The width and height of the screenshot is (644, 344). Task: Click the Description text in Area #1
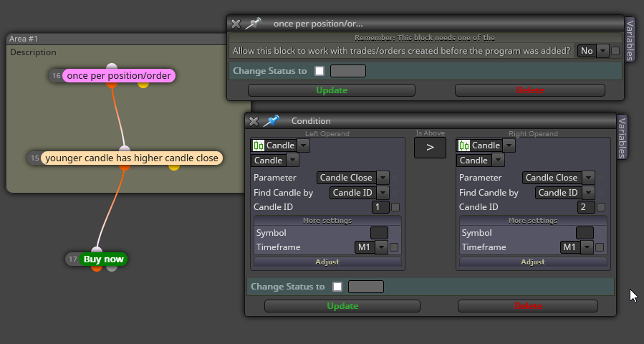[x=33, y=52]
